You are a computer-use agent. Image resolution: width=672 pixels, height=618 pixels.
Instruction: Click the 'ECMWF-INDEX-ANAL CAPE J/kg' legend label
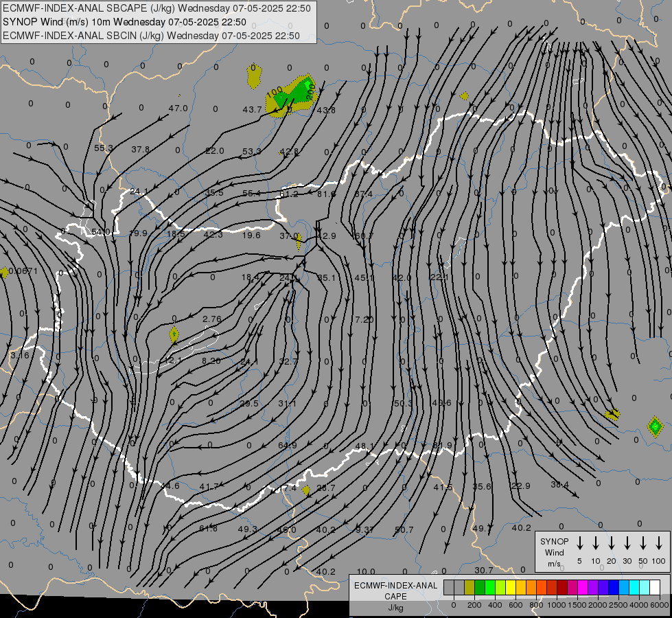click(395, 596)
